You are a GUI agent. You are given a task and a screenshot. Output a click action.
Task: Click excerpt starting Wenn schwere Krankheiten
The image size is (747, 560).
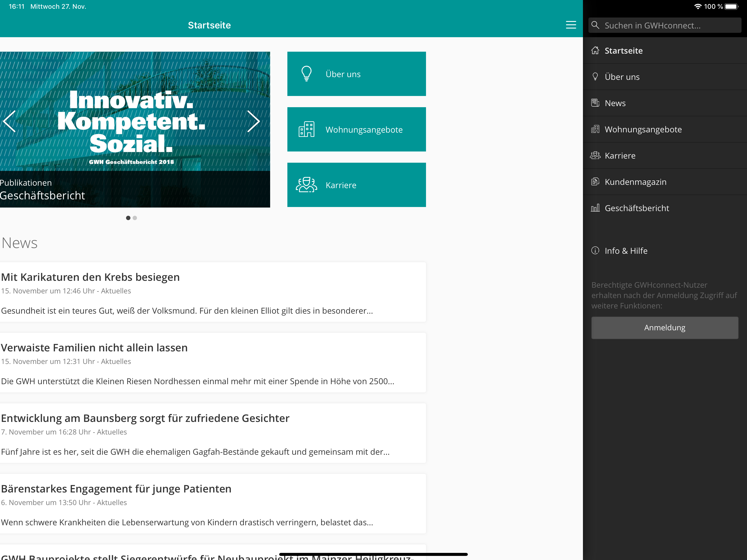coord(187,523)
